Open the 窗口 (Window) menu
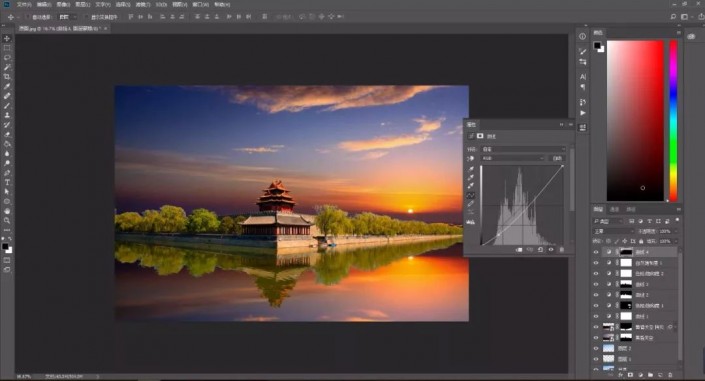The height and width of the screenshot is (381, 705). tap(201, 4)
